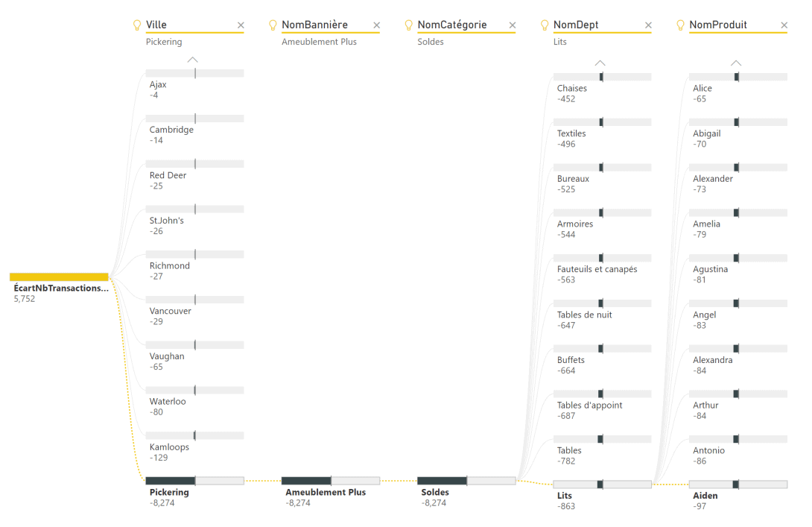Click Vancouver's data bar
Screen dimensions: 812x527
pyautogui.click(x=194, y=299)
